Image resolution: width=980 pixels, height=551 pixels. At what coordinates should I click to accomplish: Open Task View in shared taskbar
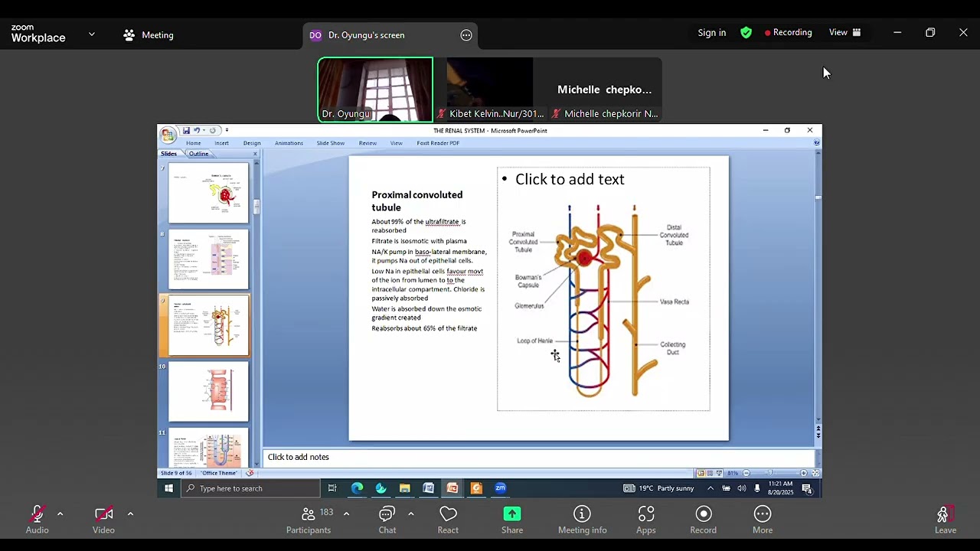[332, 488]
